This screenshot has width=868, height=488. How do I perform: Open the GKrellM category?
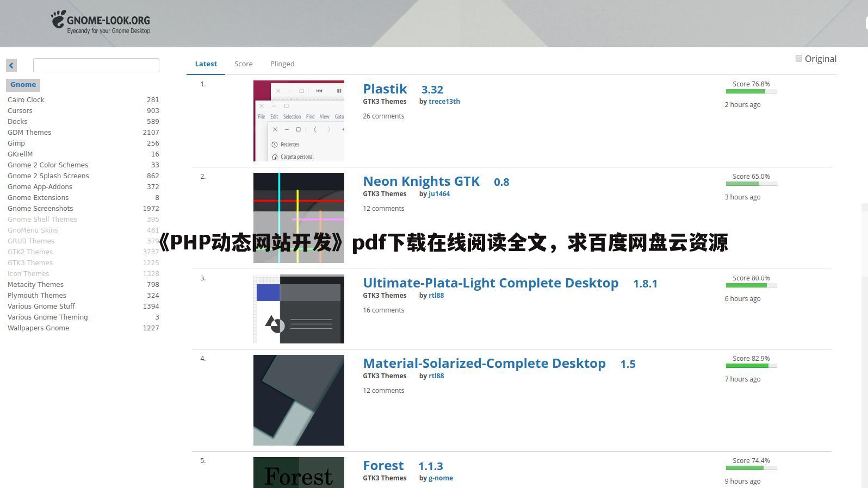[x=20, y=154]
